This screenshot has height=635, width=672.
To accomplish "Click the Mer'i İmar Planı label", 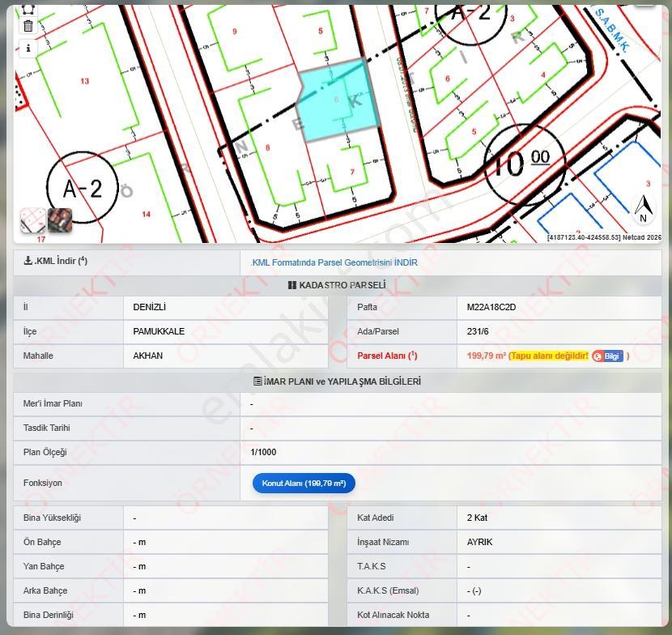I will pos(53,403).
